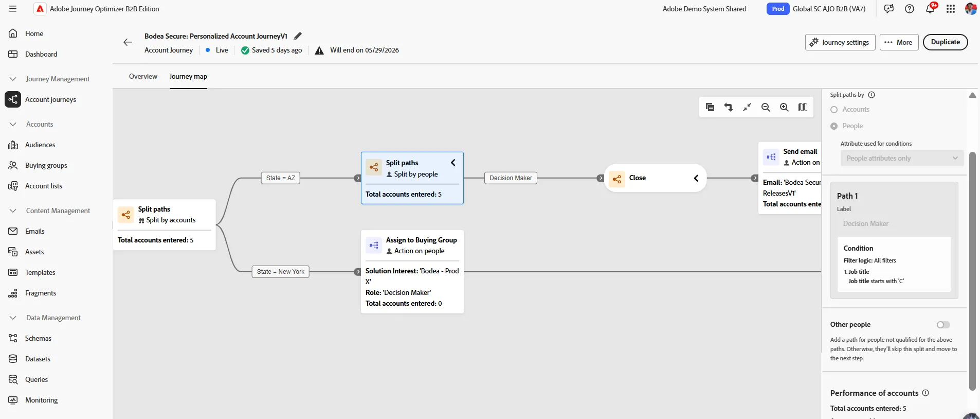The image size is (980, 419).
Task: Collapse the Content Management section
Action: [x=13, y=211]
